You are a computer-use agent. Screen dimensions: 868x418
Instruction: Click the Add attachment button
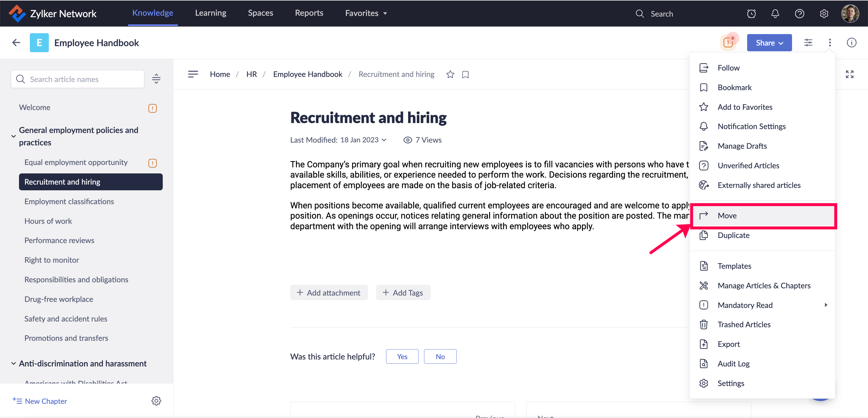[x=329, y=292]
